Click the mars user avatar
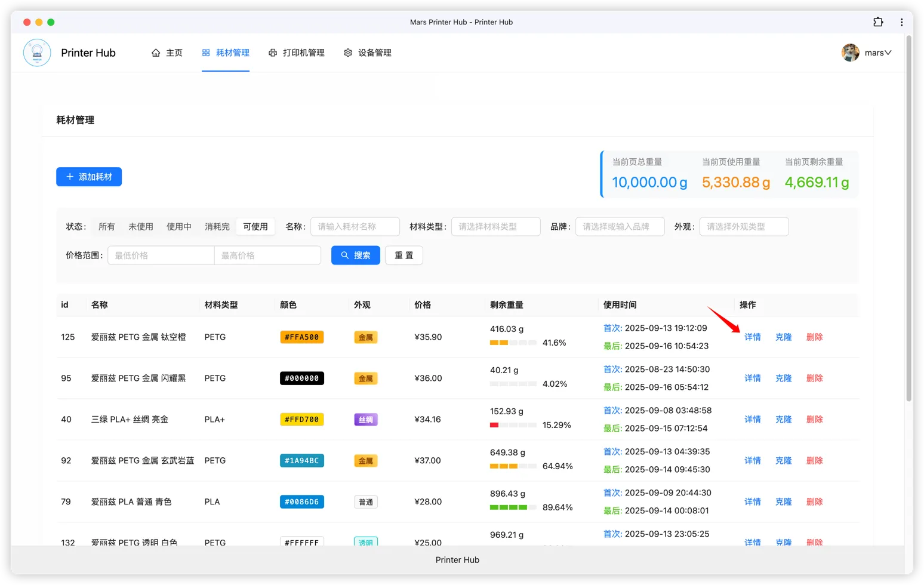The height and width of the screenshot is (585, 924). (x=850, y=53)
